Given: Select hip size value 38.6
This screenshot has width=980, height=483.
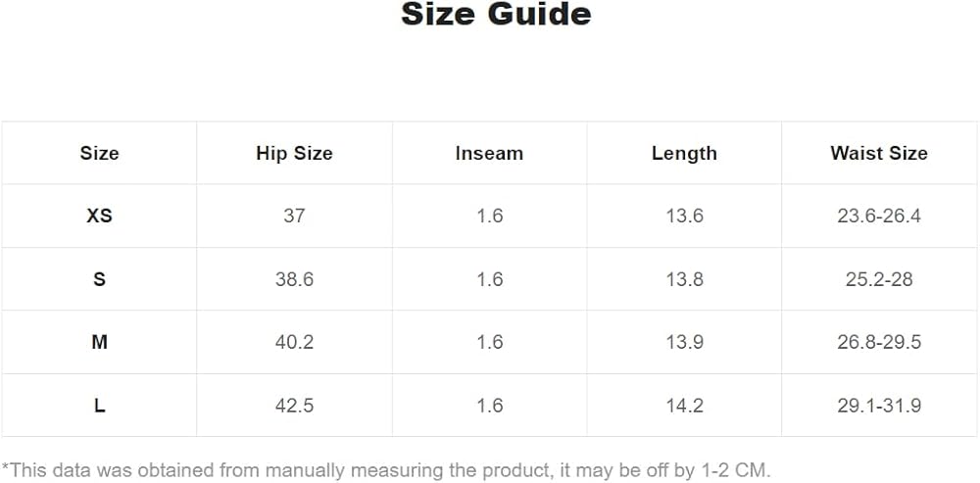Looking at the screenshot, I should tap(294, 279).
